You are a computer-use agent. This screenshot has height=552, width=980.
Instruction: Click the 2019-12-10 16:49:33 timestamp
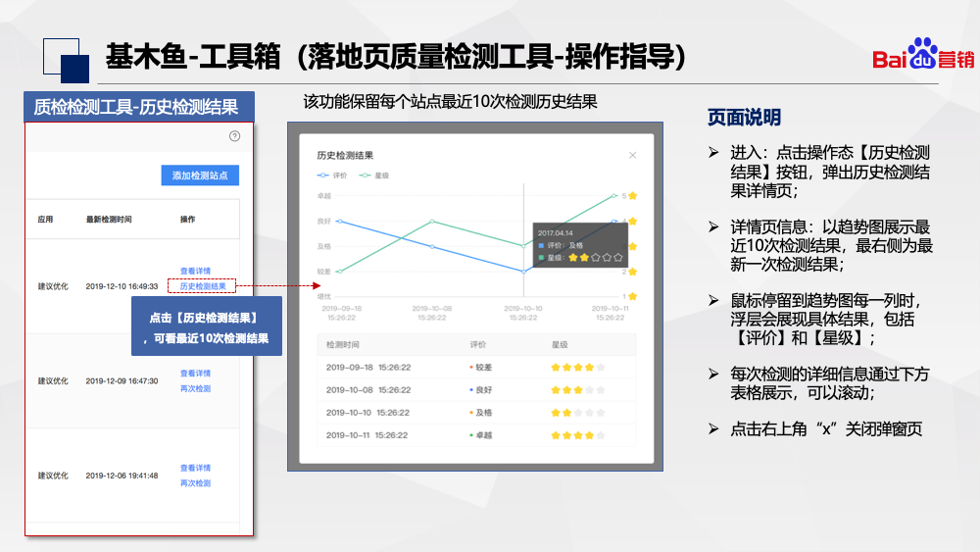point(122,286)
